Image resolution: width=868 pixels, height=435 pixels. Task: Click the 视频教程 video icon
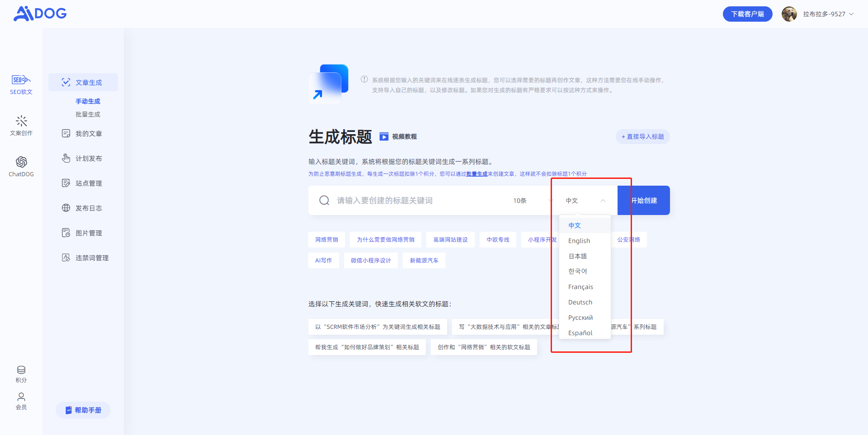point(384,136)
